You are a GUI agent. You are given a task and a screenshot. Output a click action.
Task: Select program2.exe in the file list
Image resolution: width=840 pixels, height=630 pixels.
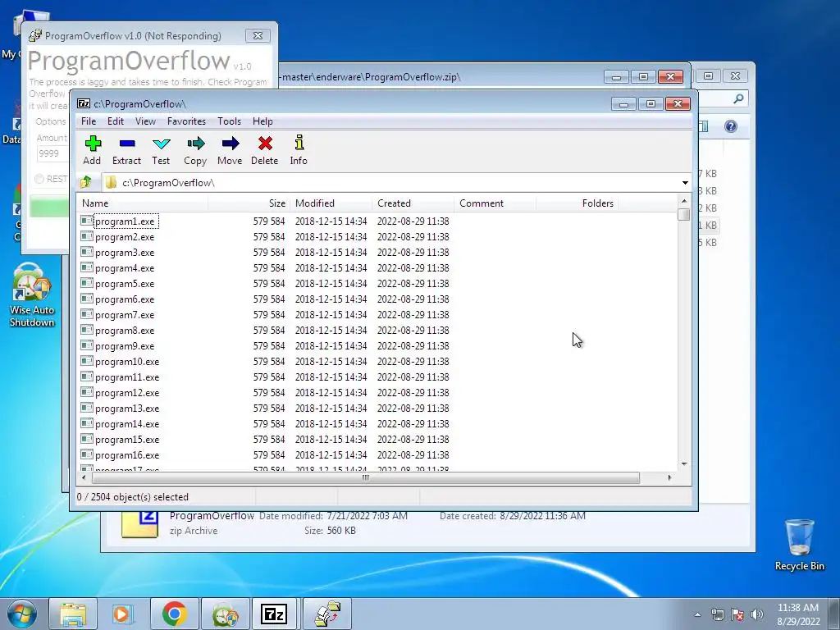125,237
